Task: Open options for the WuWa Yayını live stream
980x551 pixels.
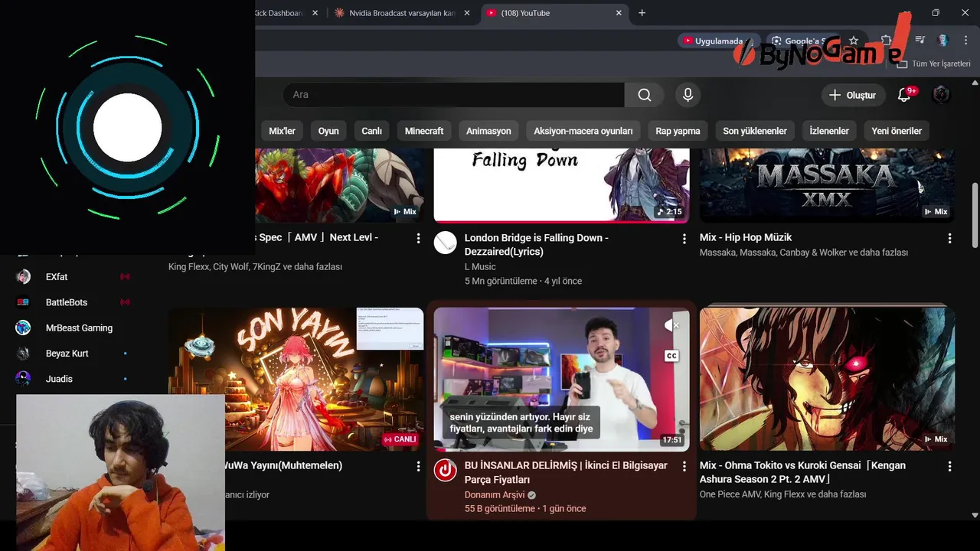Action: pos(418,467)
